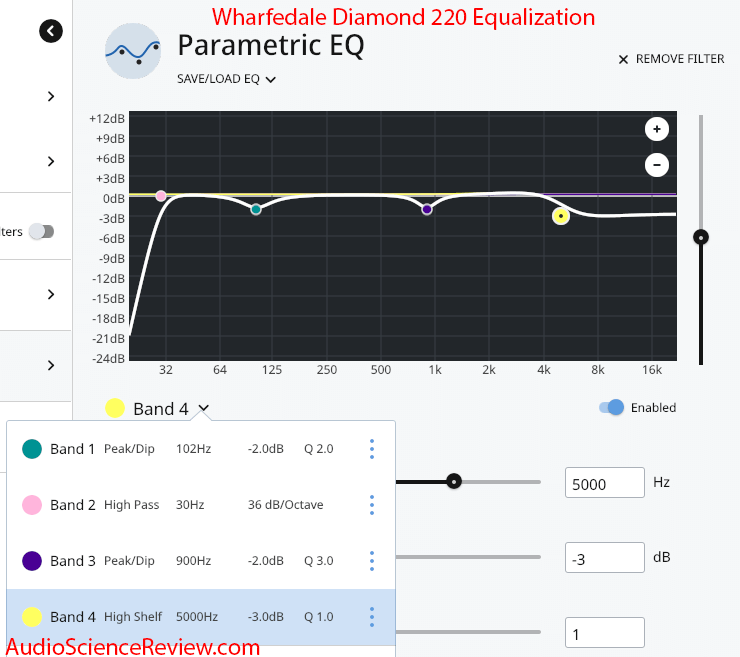Open Band 2 three-dot options menu
This screenshot has height=657, width=740.
pyautogui.click(x=372, y=505)
